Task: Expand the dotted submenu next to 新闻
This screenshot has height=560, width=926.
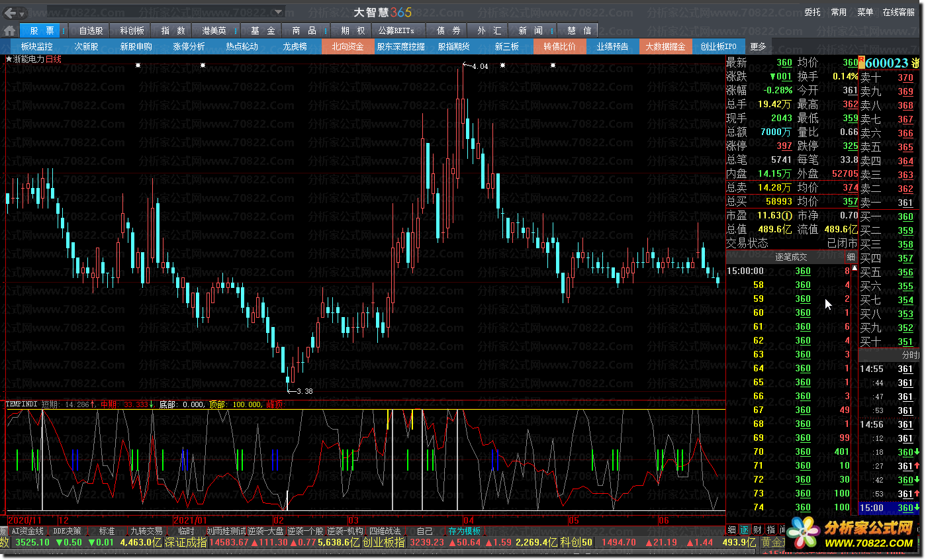Action: [x=553, y=30]
